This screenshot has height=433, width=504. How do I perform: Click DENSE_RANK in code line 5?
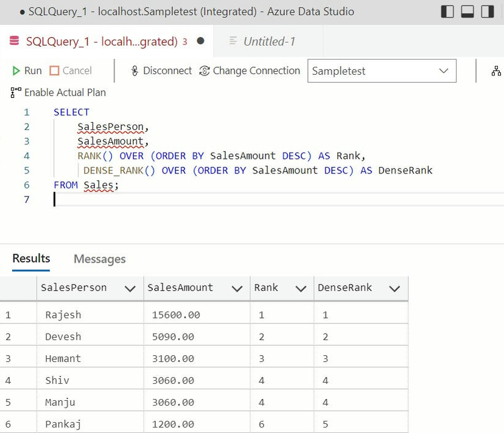click(113, 170)
